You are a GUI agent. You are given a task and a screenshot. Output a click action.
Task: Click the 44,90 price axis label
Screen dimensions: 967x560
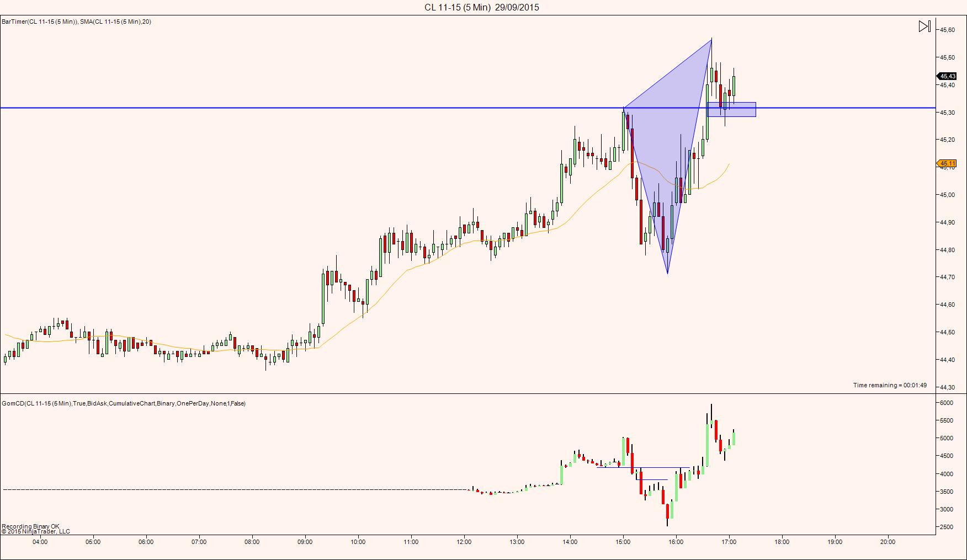[947, 222]
